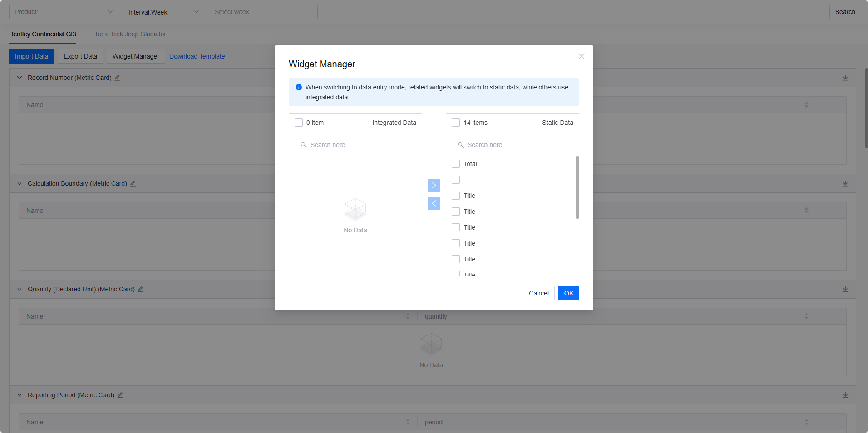Switch to Terra Trek Jeep Gladiator tab
868x433 pixels.
(x=130, y=34)
